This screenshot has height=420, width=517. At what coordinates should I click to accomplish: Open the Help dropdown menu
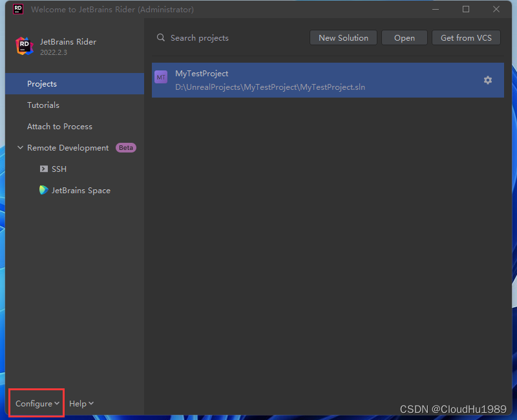pyautogui.click(x=81, y=403)
